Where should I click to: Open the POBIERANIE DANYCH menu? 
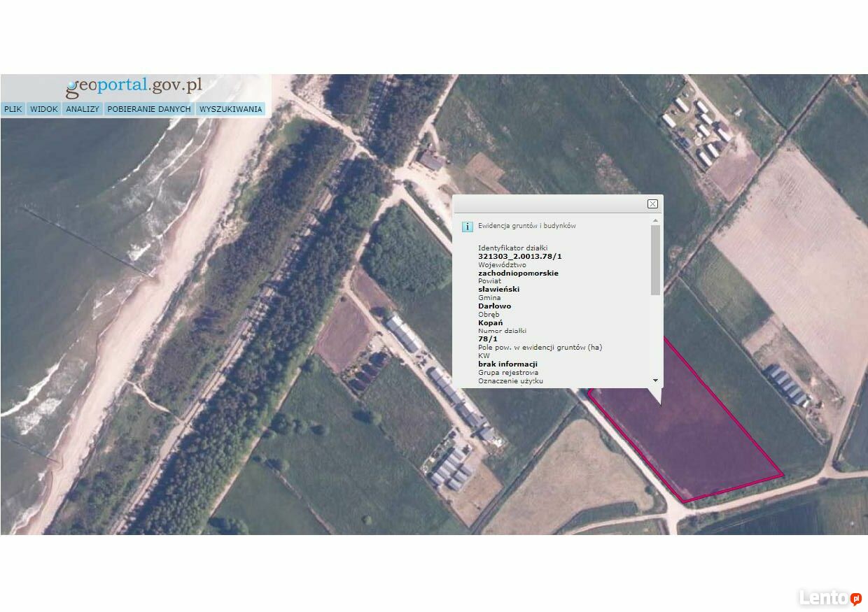point(149,109)
